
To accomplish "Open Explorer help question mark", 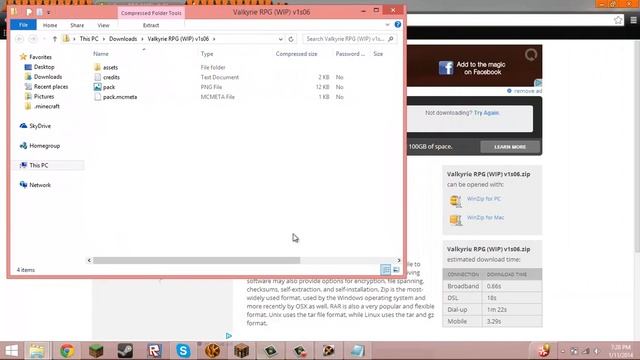I will tap(398, 24).
